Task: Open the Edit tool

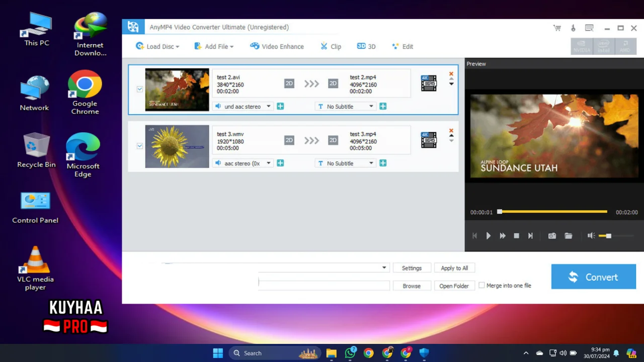Action: (403, 46)
